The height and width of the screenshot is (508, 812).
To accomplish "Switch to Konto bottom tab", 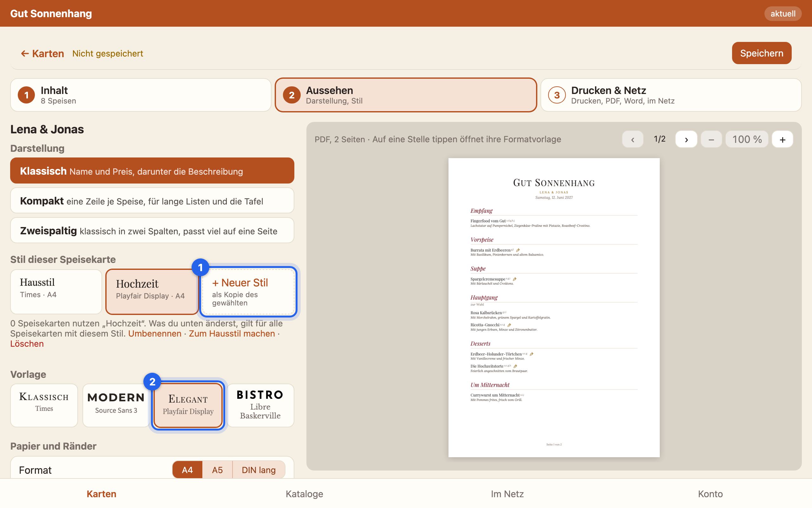I will [710, 494].
